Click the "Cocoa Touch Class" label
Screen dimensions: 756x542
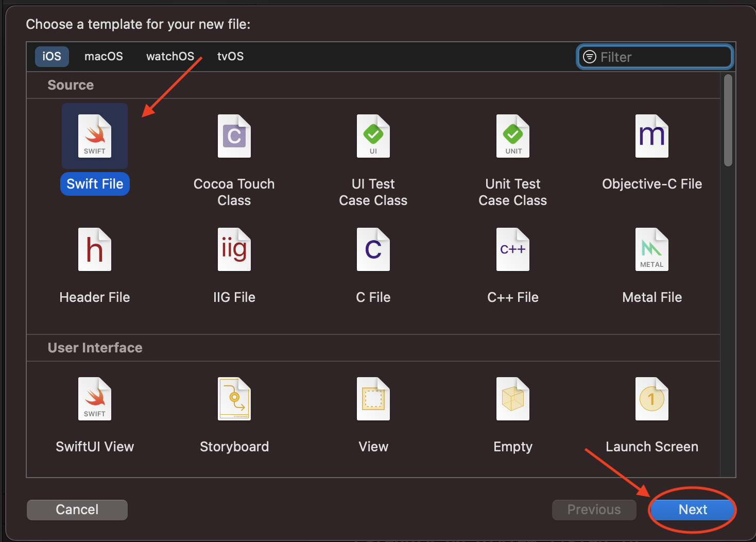pyautogui.click(x=234, y=192)
